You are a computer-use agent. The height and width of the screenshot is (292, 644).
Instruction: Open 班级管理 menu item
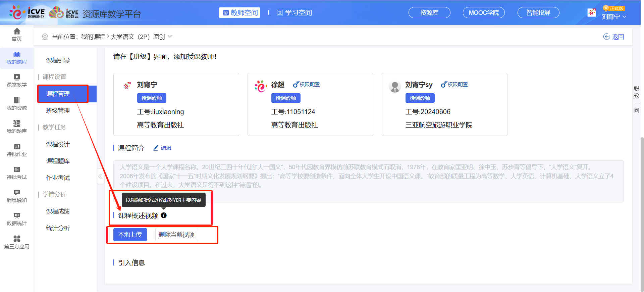pos(58,111)
